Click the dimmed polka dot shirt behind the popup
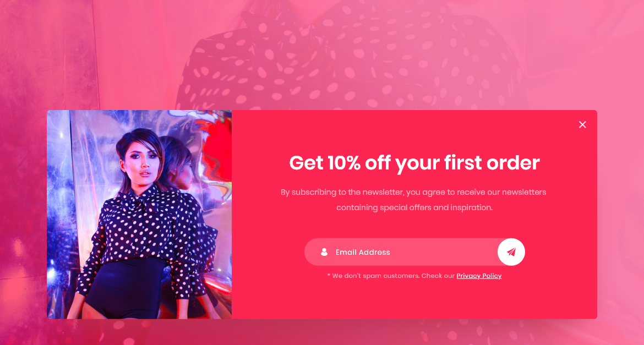The height and width of the screenshot is (345, 644). [x=349, y=57]
